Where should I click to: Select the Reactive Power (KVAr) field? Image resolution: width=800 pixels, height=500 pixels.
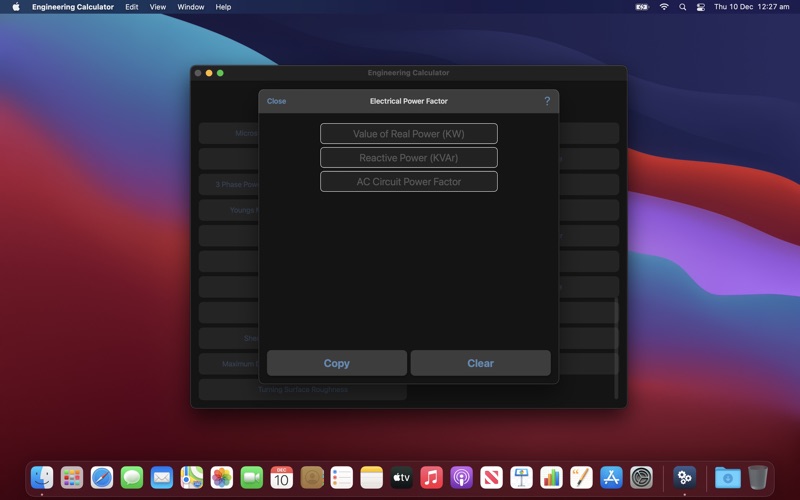click(x=409, y=158)
